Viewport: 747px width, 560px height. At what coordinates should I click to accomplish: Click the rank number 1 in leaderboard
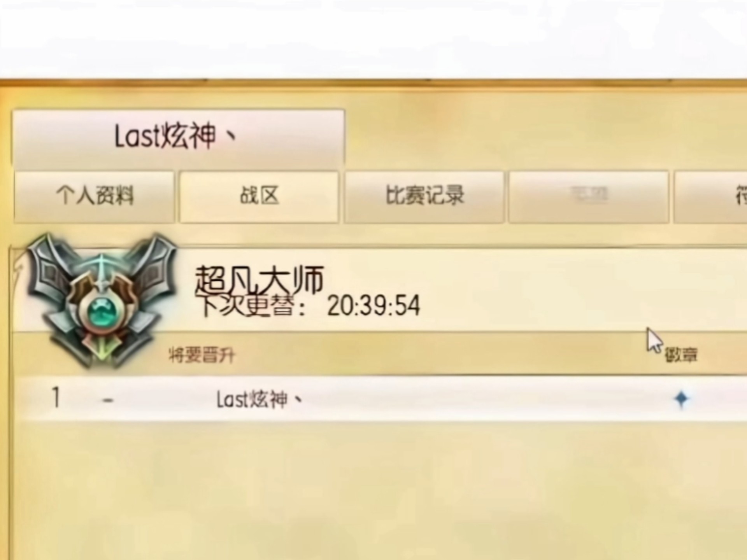point(56,397)
